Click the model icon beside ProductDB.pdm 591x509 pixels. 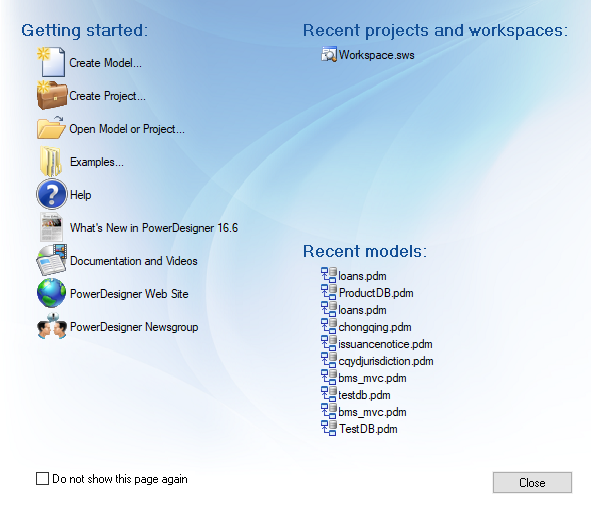click(329, 292)
